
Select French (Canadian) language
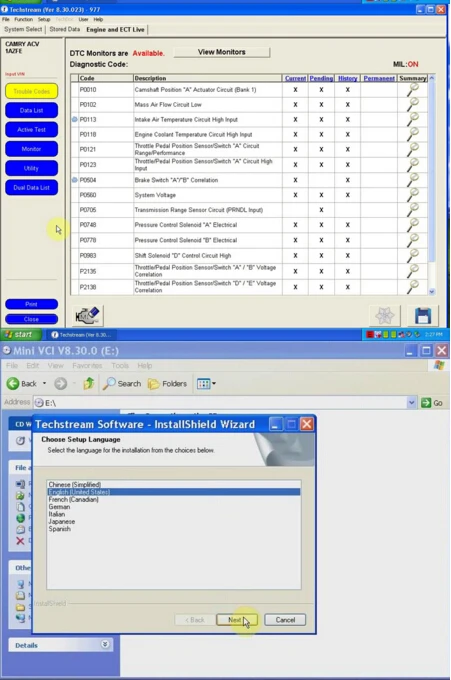pyautogui.click(x=173, y=499)
